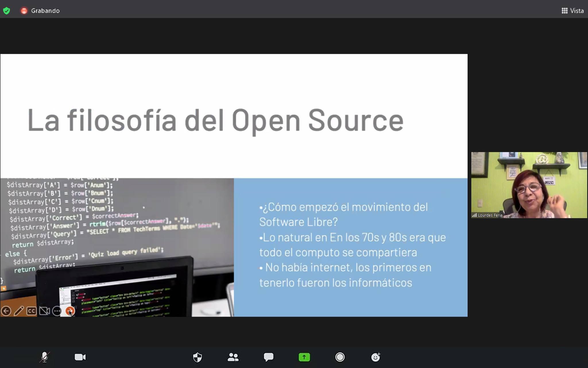Viewport: 588px width, 368px height.
Task: Go to previous slide with back arrow
Action: (x=6, y=311)
